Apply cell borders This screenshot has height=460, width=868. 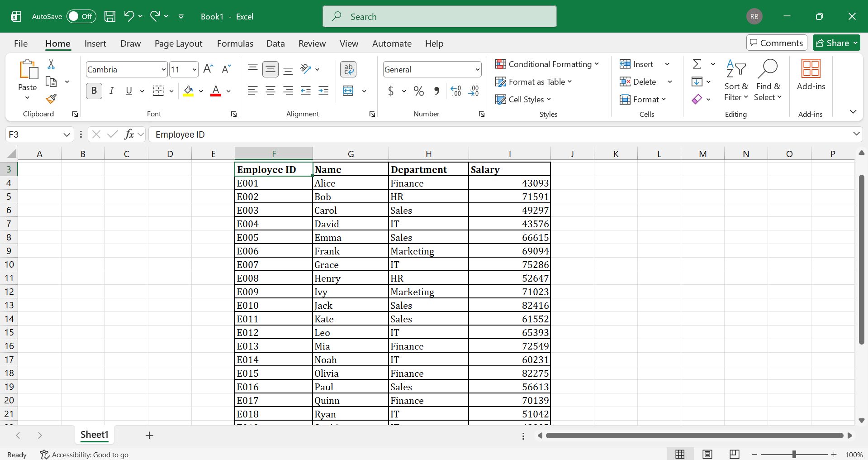pos(158,91)
